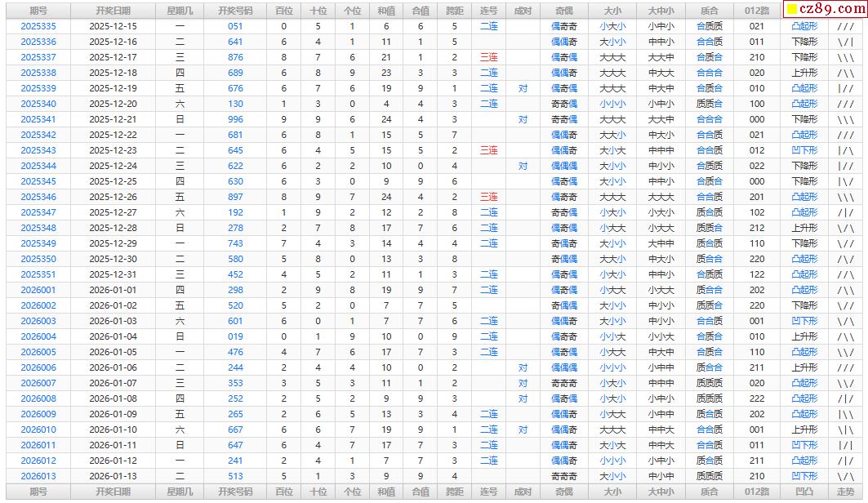This screenshot has height=503, width=868.
Task: Open period 2026007 link
Action: 38,382
